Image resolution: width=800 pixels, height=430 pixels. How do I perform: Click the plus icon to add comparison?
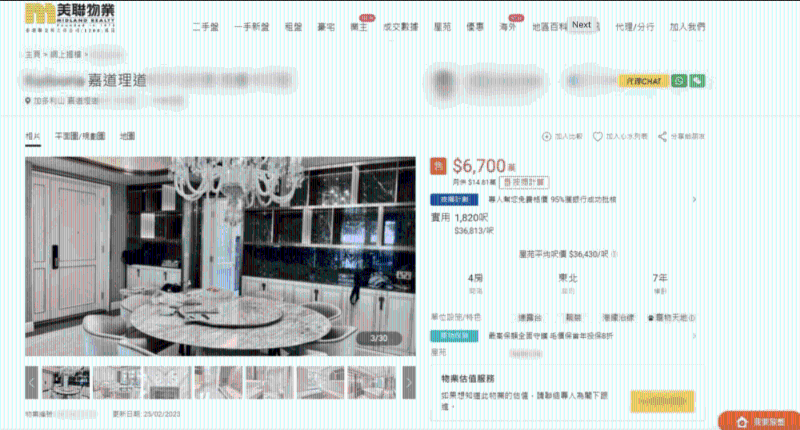(x=546, y=136)
